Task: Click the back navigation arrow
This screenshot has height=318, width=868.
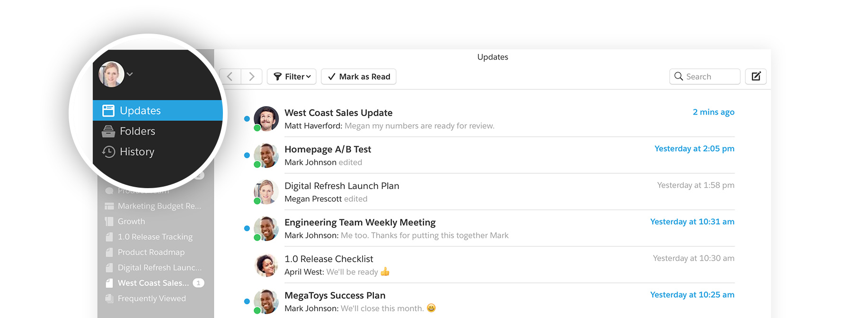Action: tap(230, 76)
